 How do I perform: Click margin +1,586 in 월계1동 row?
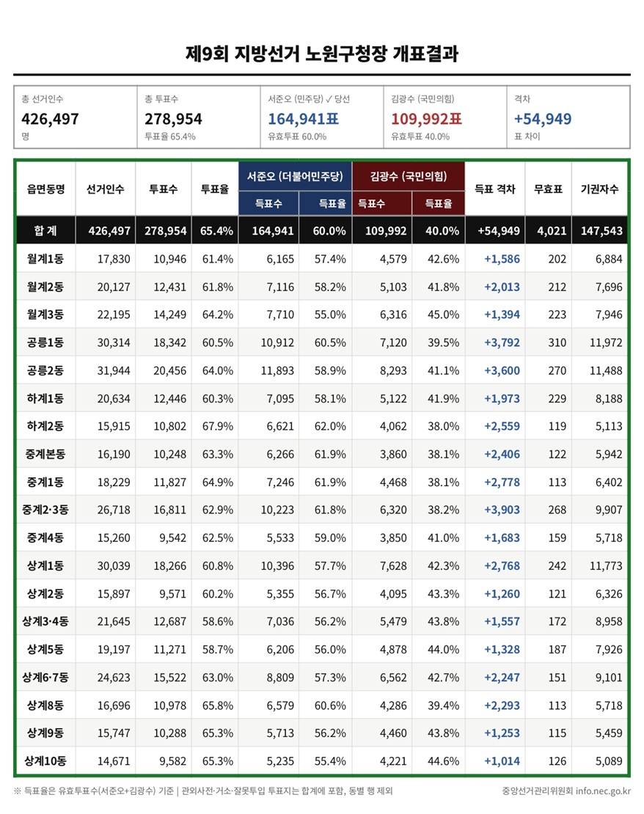[502, 259]
